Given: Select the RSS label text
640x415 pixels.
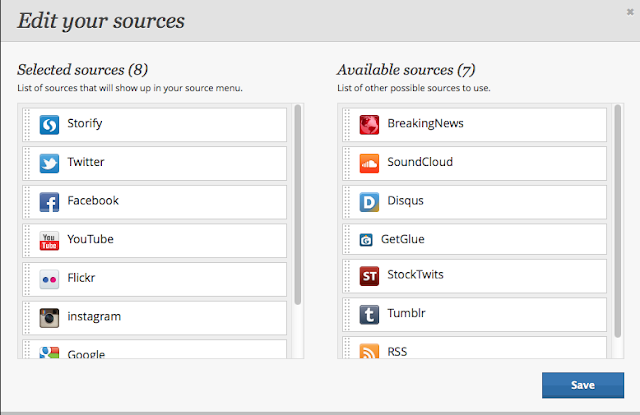Looking at the screenshot, I should pos(397,352).
